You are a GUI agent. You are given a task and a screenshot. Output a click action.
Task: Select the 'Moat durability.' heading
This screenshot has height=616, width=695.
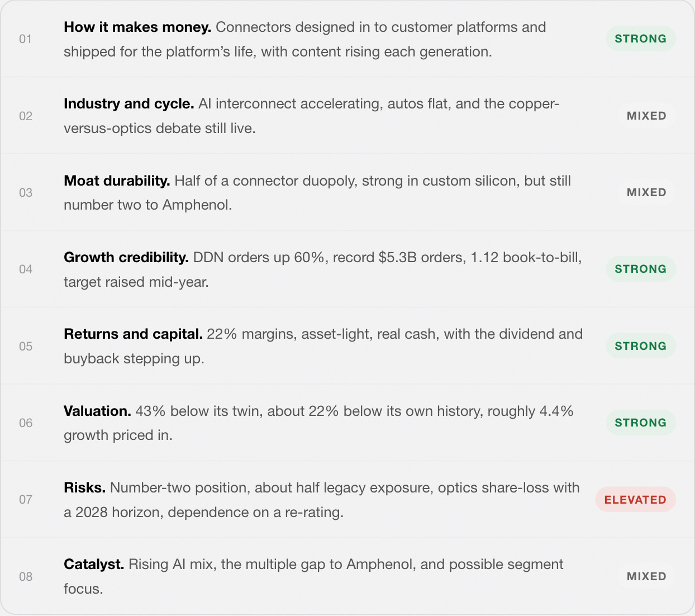[x=117, y=181]
